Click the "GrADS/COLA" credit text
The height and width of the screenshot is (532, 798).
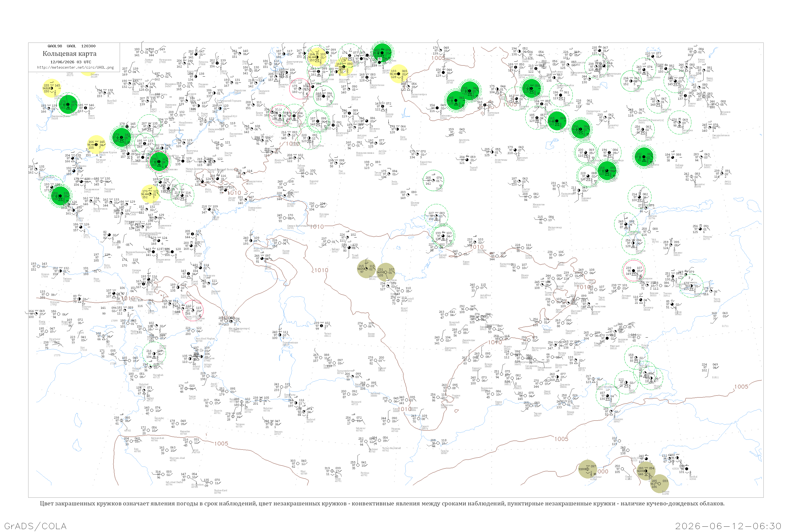35,526
